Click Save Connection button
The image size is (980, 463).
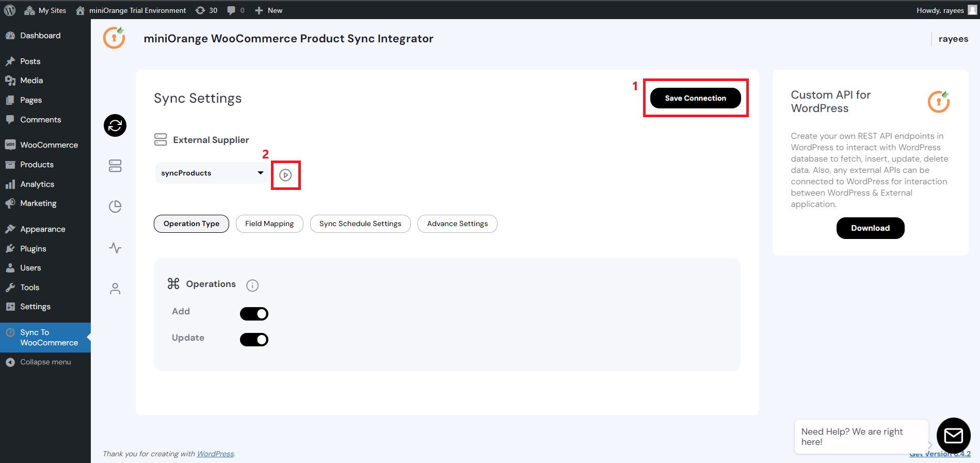[695, 98]
